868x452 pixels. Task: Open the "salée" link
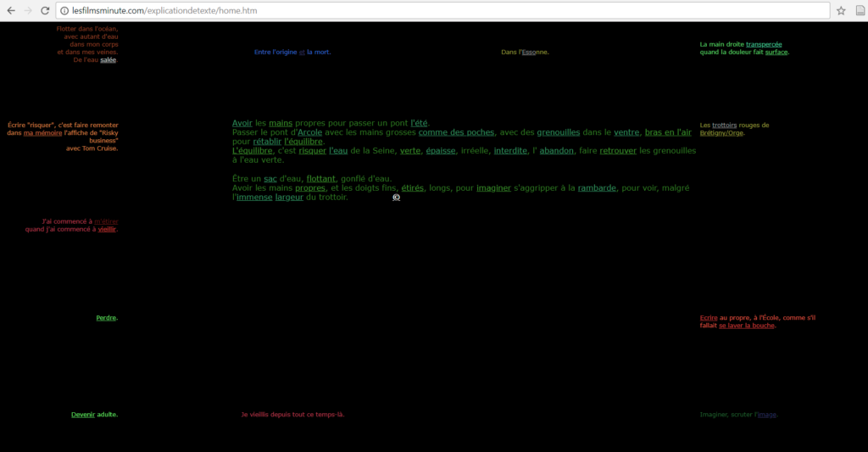[x=108, y=60]
